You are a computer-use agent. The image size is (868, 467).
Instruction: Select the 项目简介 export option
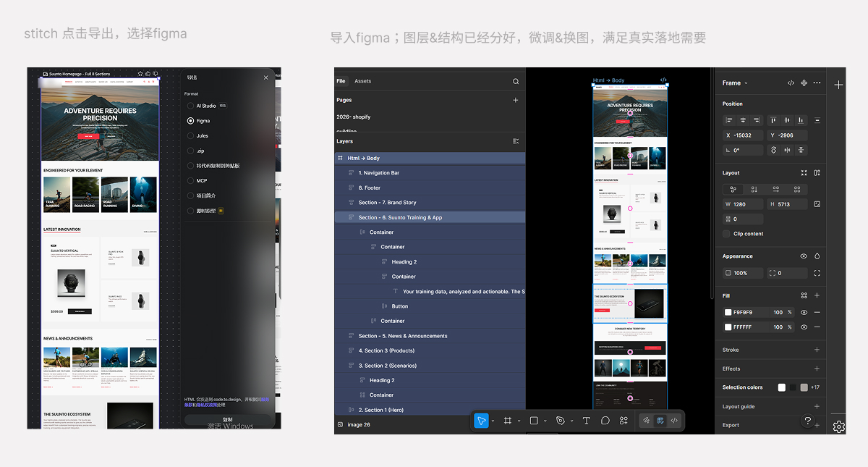click(x=190, y=195)
